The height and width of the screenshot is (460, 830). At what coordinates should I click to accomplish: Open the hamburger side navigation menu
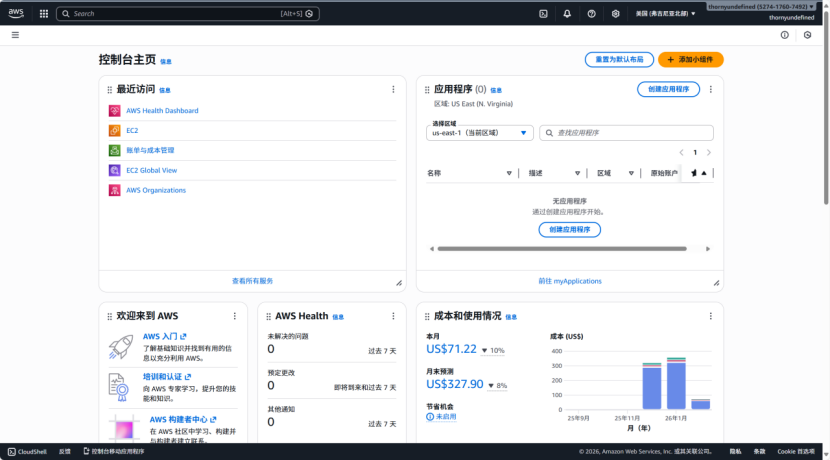(15, 35)
